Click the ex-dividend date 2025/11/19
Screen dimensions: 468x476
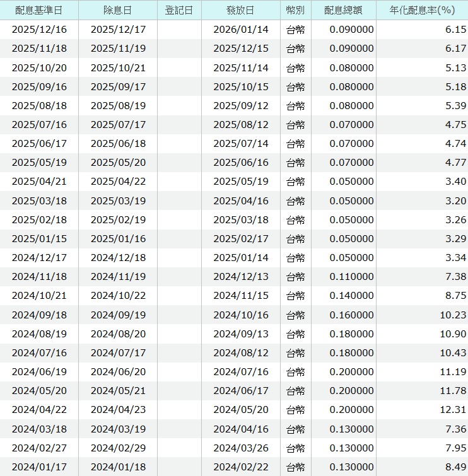pos(118,49)
